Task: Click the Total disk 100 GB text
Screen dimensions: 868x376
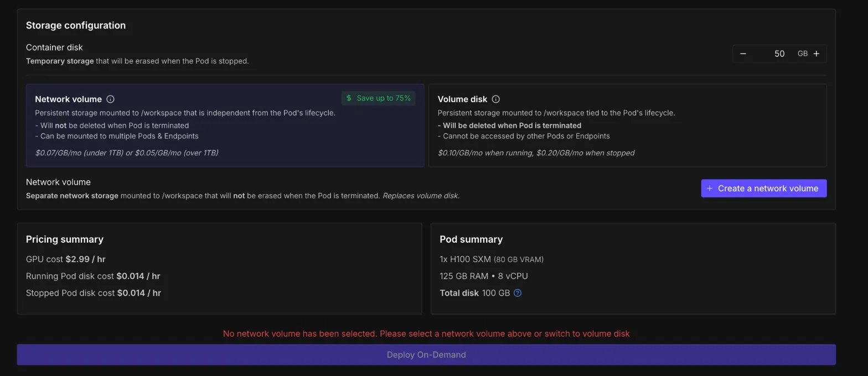Action: point(474,293)
